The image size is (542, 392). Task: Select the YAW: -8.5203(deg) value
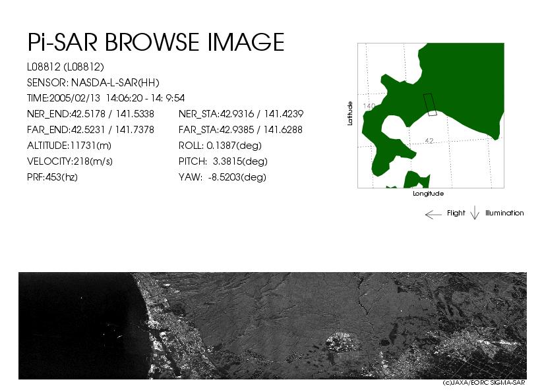[222, 177]
